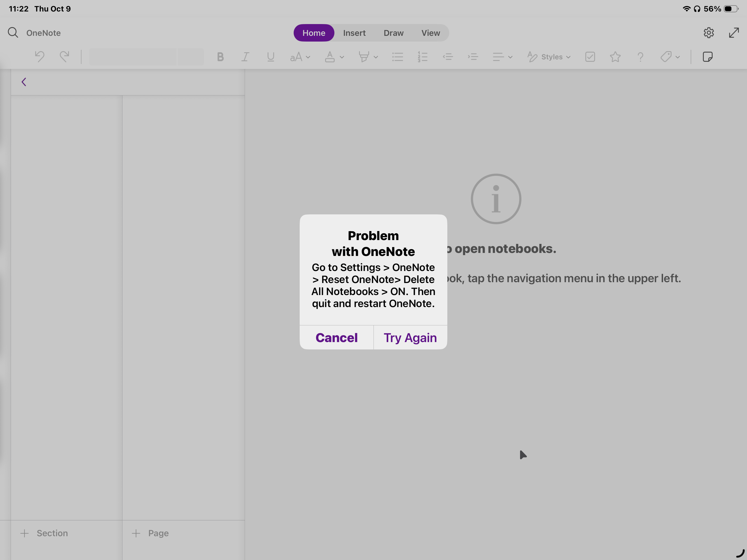Cancel the Problem with OneNote alert

point(336,337)
